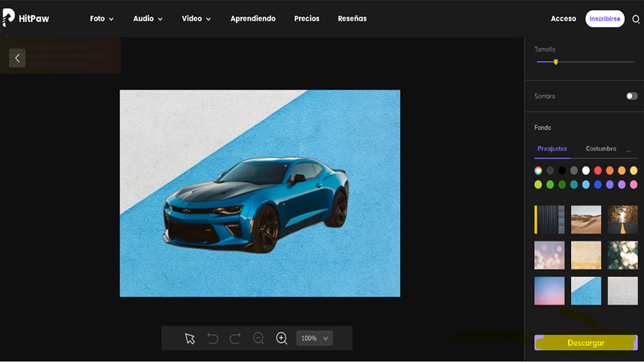
Task: Open the 100% zoom level dropdown
Action: [314, 339]
